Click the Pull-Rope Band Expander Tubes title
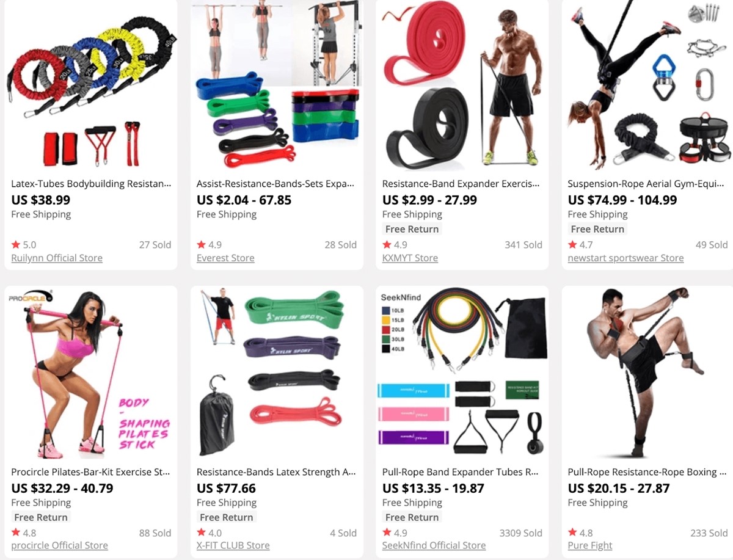The image size is (733, 560). (x=461, y=472)
